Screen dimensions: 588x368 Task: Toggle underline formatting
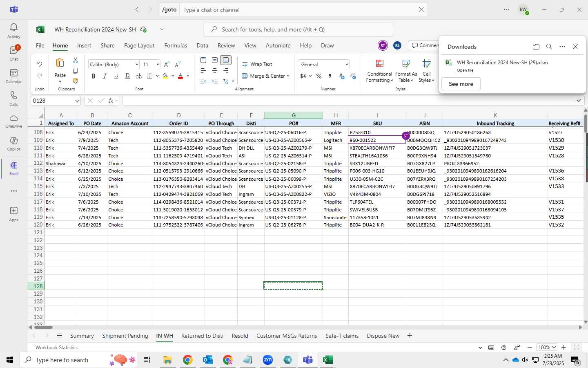coord(116,76)
